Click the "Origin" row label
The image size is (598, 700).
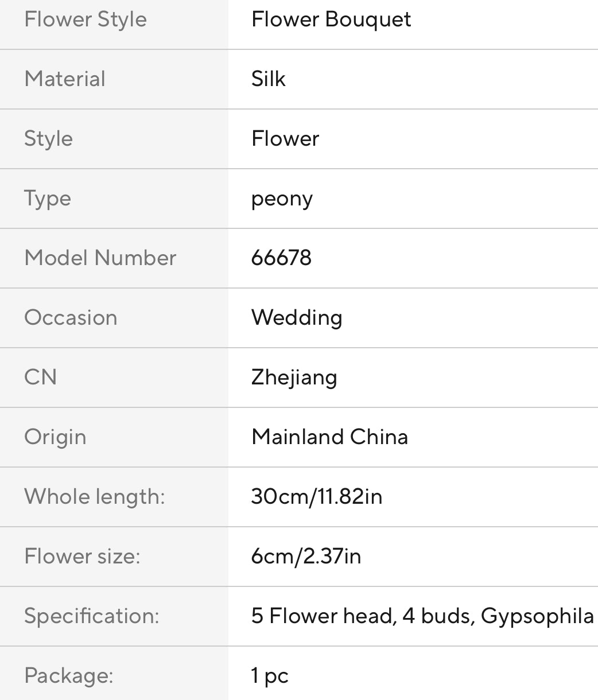click(x=55, y=437)
